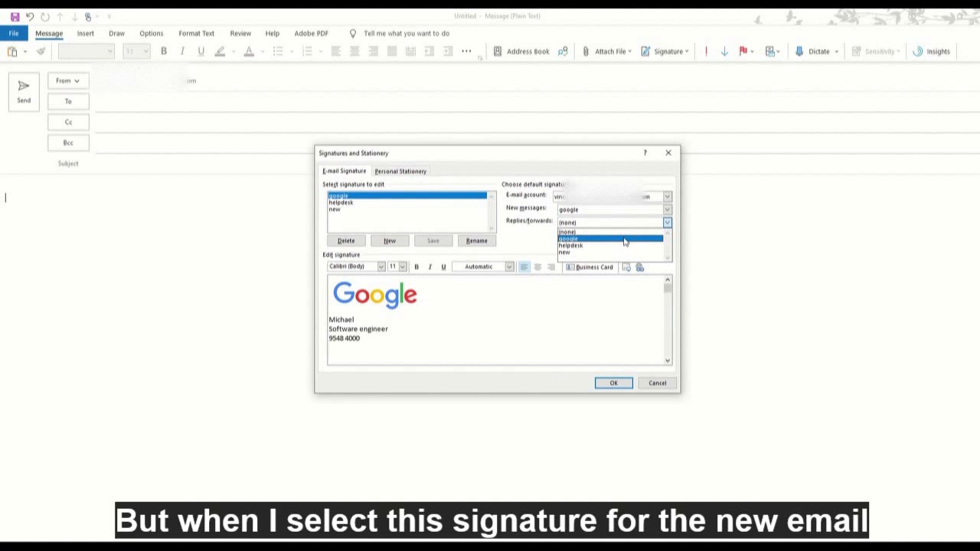The image size is (980, 551).
Task: Apply font color in ribbon
Action: click(x=249, y=51)
